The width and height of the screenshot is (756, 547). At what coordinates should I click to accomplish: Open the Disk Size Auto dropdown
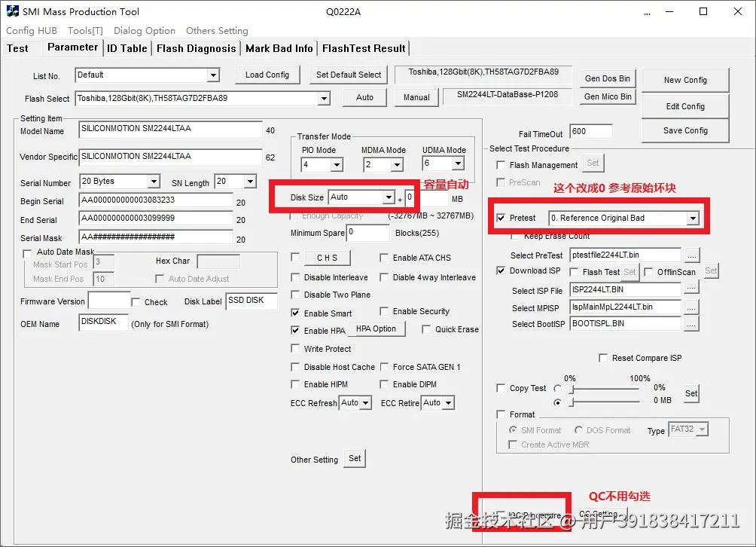coord(389,197)
